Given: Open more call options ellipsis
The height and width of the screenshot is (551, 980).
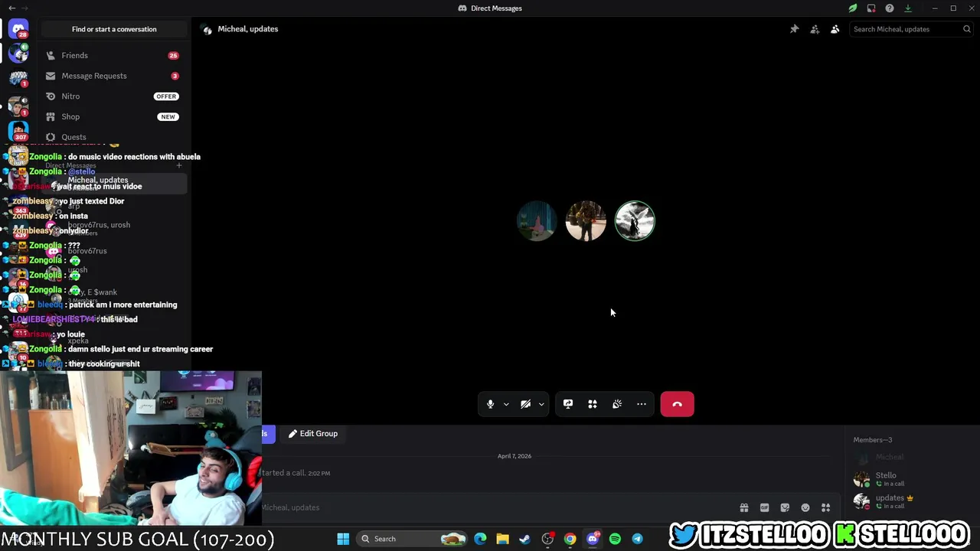Looking at the screenshot, I should [x=642, y=404].
